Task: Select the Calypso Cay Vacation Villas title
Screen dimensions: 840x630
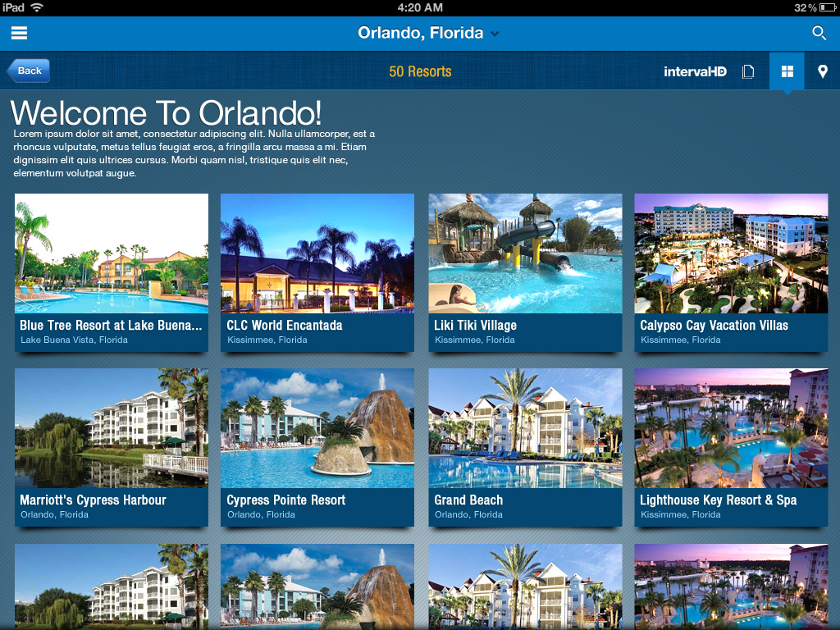Action: 714,325
